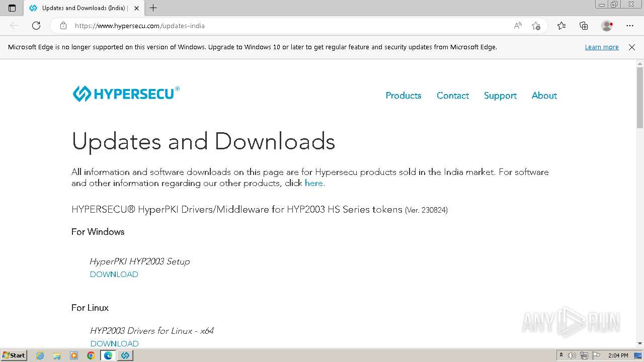Screen dimensions: 644x362
Task: Select the 'HyperPKI HYP2003 Setup' item text
Action: (x=139, y=261)
